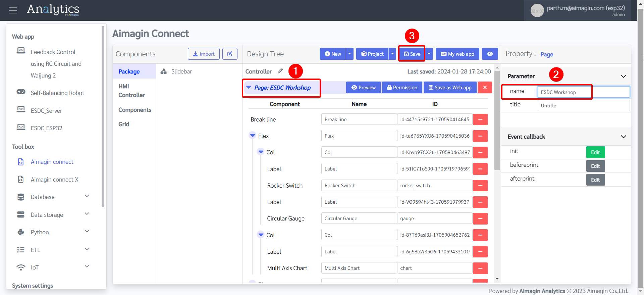Image resolution: width=644 pixels, height=295 pixels.
Task: Remove the Rocker Switch component
Action: [480, 186]
